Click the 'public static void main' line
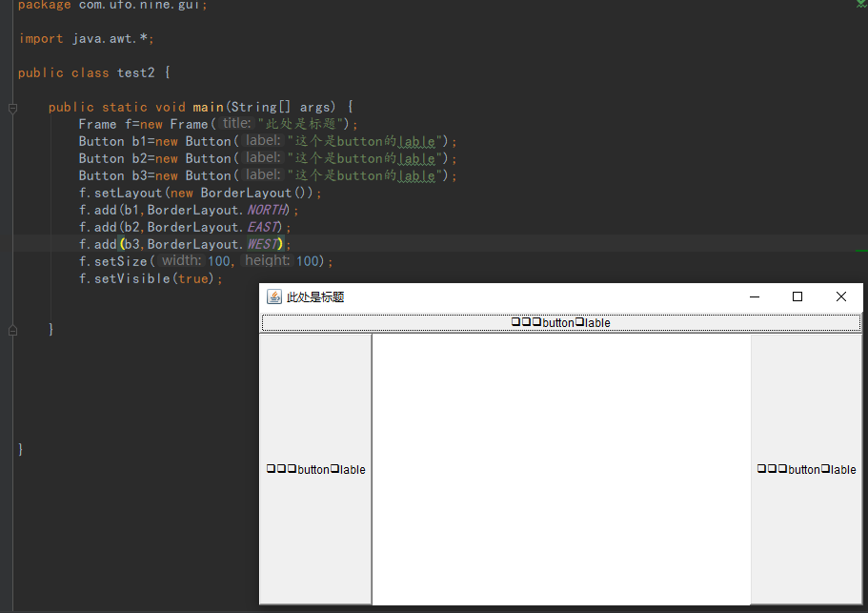 pyautogui.click(x=200, y=107)
